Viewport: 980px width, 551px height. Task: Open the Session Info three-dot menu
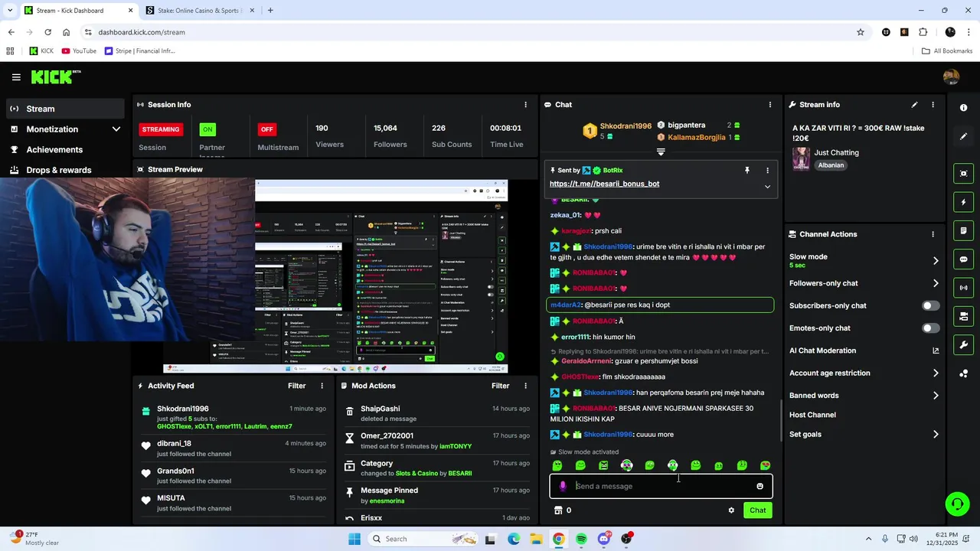point(525,105)
